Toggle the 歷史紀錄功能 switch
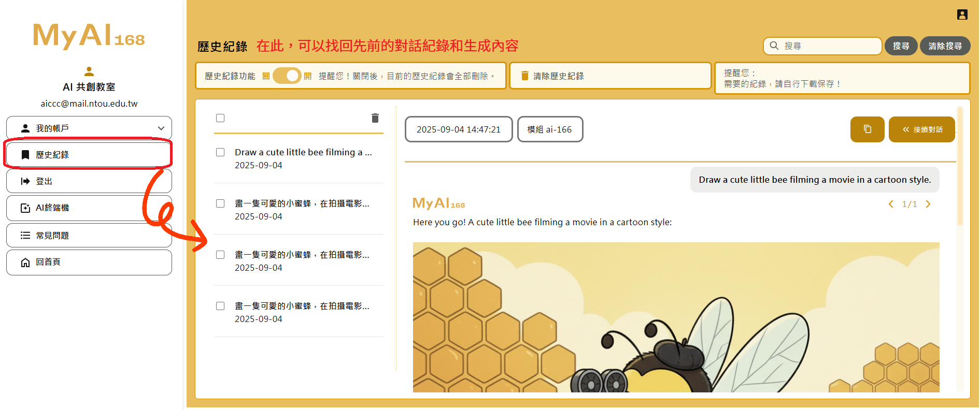The height and width of the screenshot is (410, 980). click(287, 76)
